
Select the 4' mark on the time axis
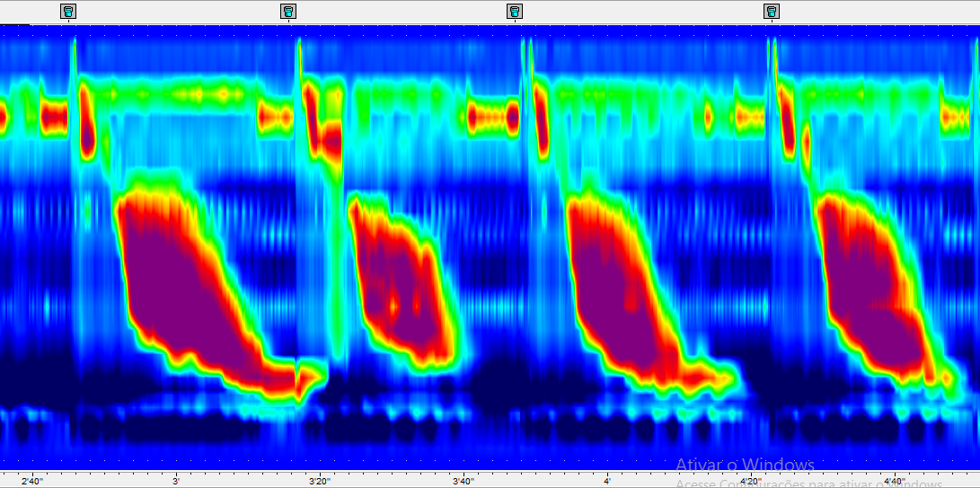(x=607, y=481)
